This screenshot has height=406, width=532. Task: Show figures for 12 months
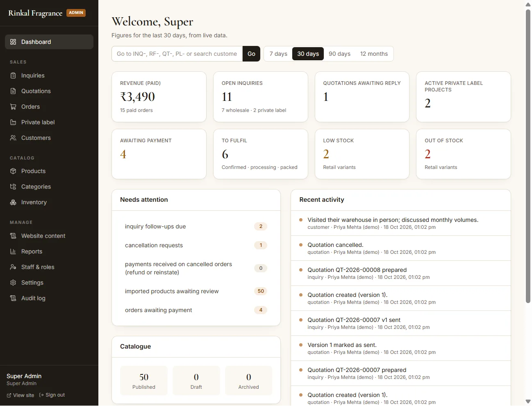click(374, 54)
